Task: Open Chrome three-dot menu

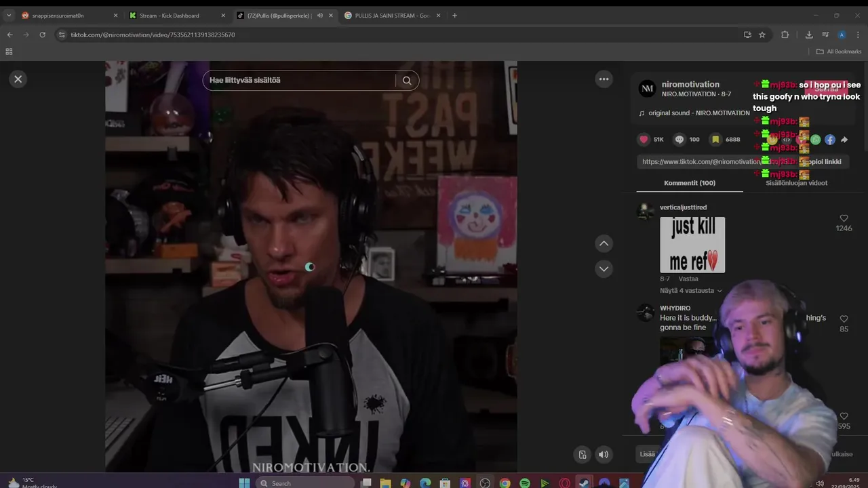Action: 858,35
